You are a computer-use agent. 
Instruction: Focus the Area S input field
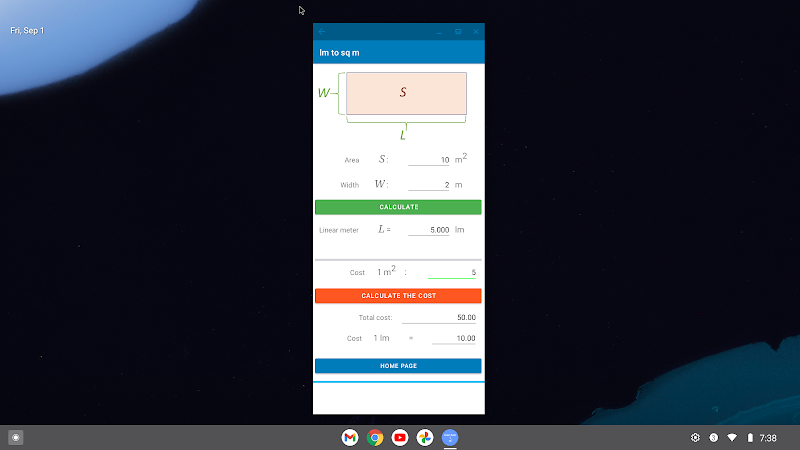click(x=429, y=160)
